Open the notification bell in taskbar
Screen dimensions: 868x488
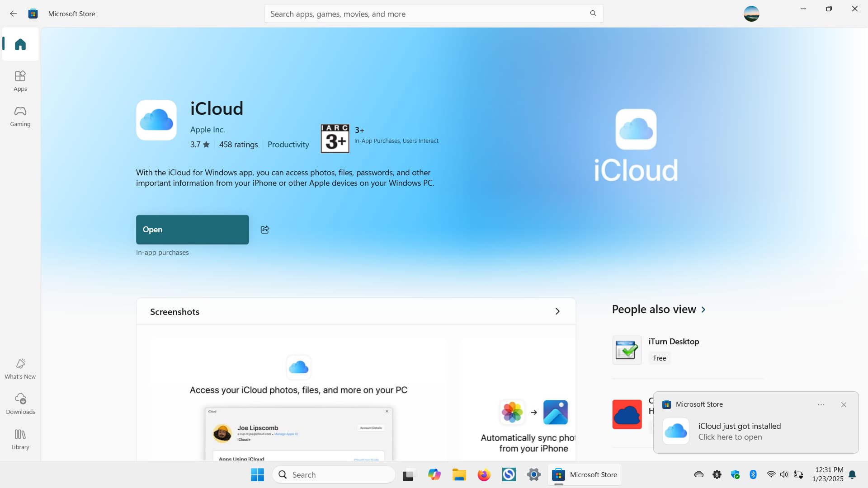click(852, 474)
